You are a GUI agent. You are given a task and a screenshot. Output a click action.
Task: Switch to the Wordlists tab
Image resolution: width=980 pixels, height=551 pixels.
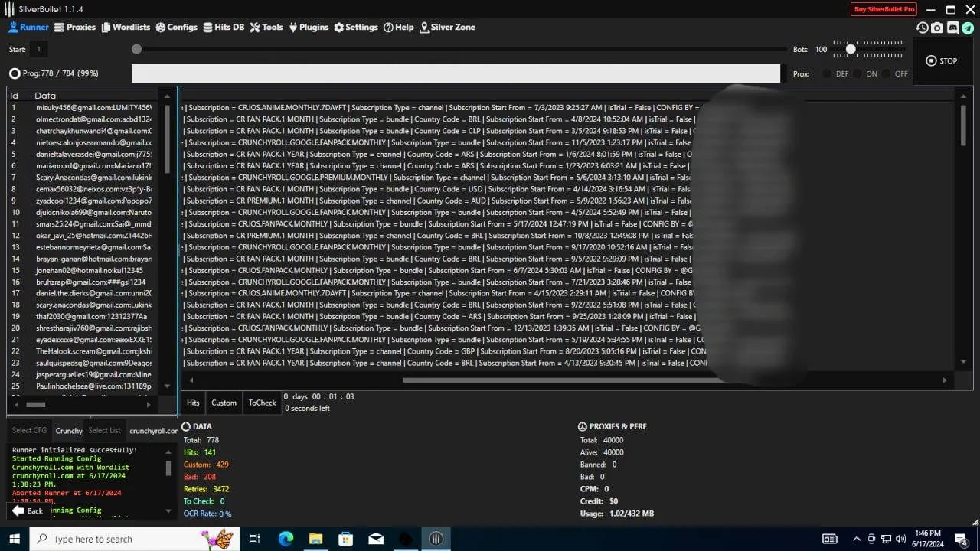click(126, 27)
